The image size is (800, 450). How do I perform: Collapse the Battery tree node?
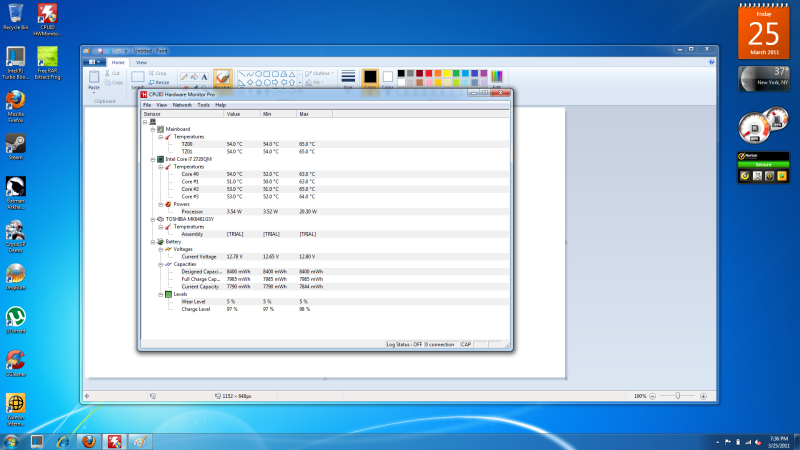coord(153,242)
